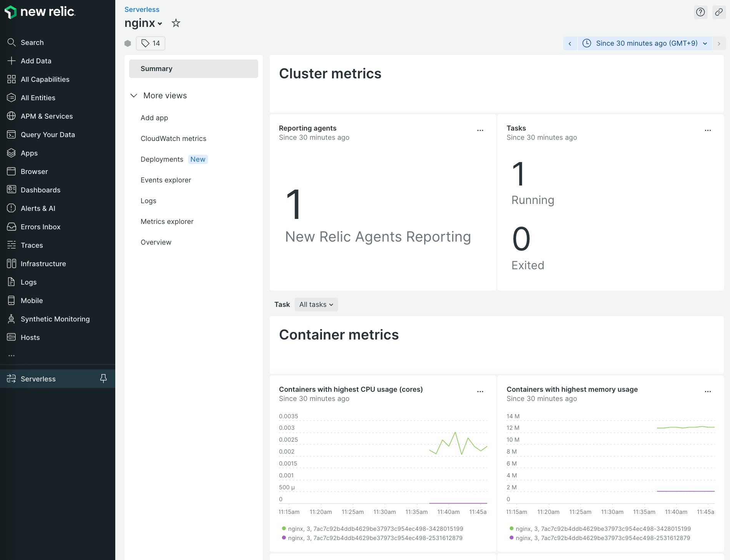Unpin Serverless from the sidebar
The width and height of the screenshot is (730, 560).
coord(103,378)
